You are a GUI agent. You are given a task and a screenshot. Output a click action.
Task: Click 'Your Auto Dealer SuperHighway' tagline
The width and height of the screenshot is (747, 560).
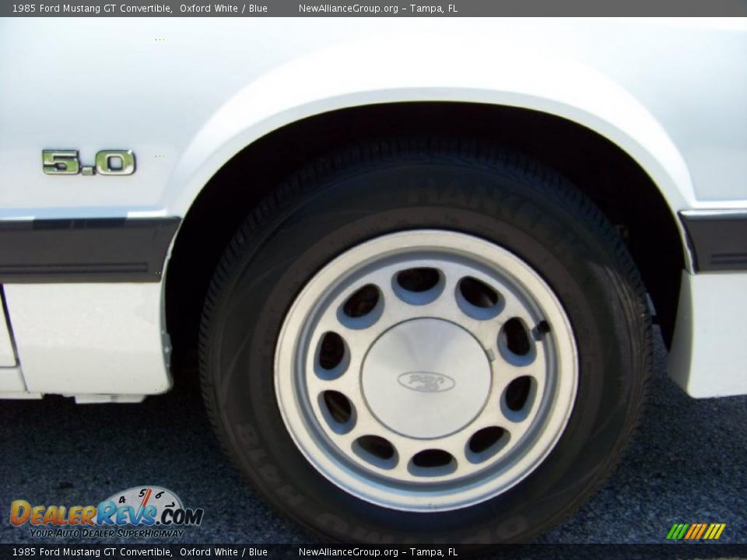click(107, 534)
